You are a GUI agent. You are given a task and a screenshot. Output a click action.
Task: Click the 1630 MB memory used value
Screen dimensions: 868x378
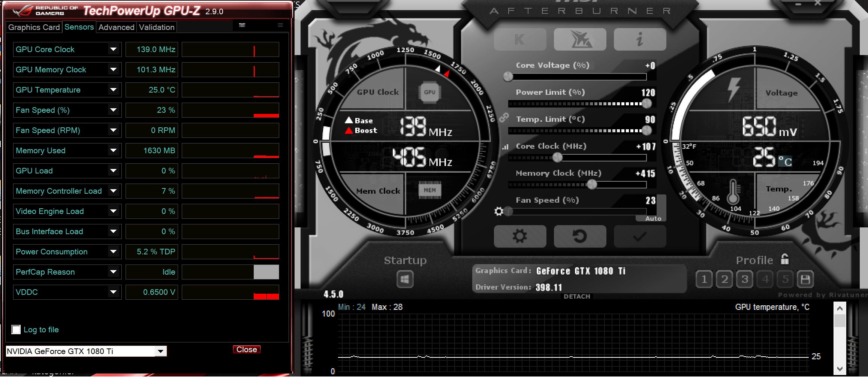(151, 151)
